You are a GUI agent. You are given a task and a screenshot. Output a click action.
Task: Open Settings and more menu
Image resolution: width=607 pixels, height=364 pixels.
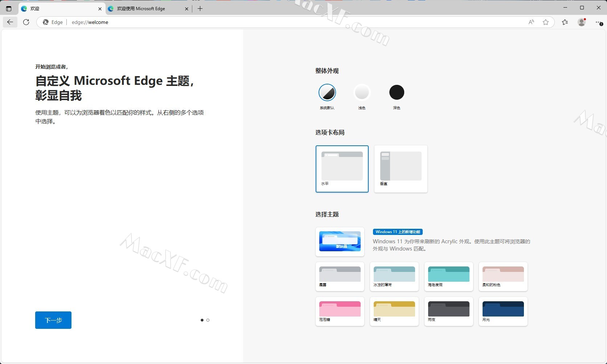(x=599, y=22)
